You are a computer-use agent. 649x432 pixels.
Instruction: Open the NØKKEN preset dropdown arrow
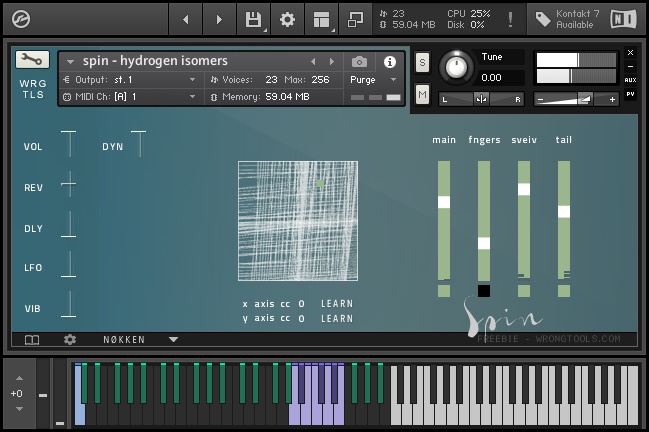click(x=173, y=340)
